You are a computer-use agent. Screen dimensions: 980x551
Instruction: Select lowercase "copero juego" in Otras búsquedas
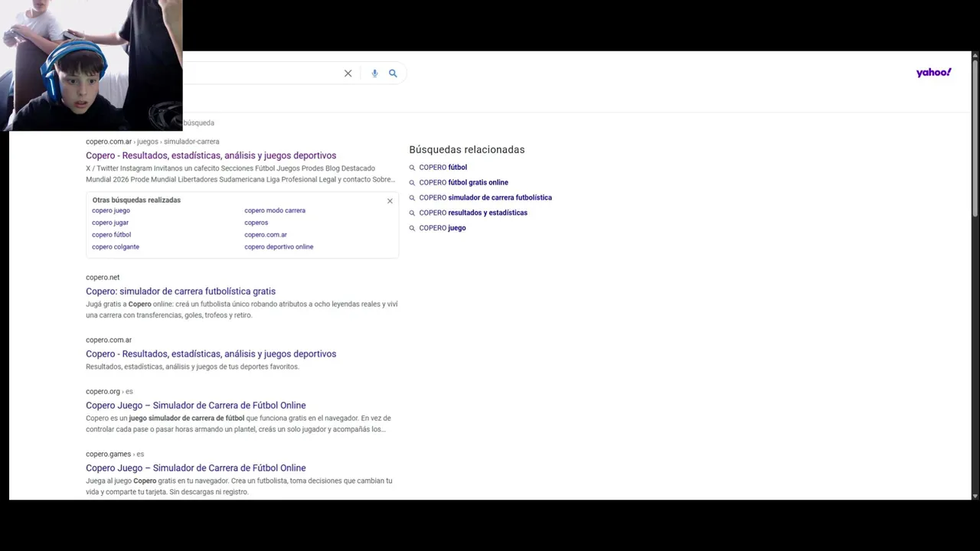(111, 210)
